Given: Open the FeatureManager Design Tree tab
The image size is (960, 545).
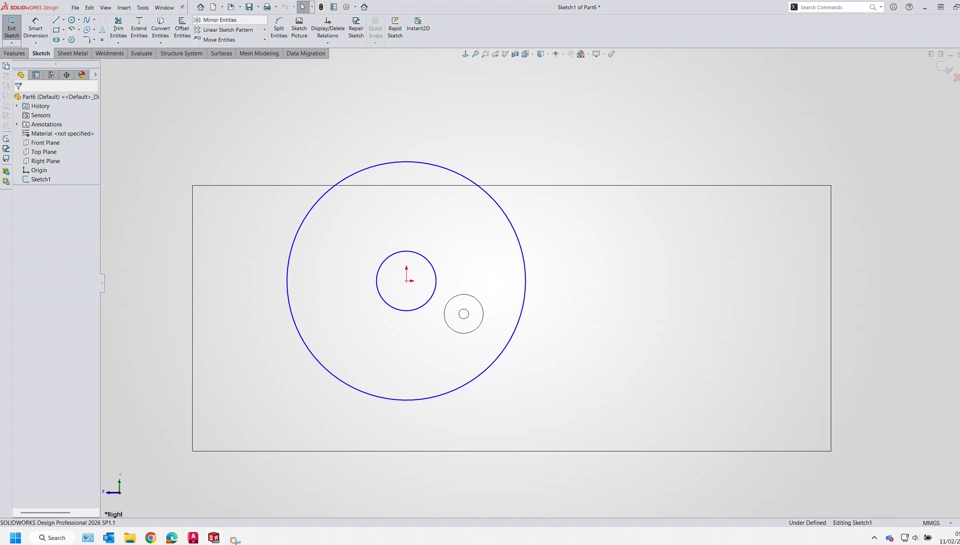Looking at the screenshot, I should (21, 75).
